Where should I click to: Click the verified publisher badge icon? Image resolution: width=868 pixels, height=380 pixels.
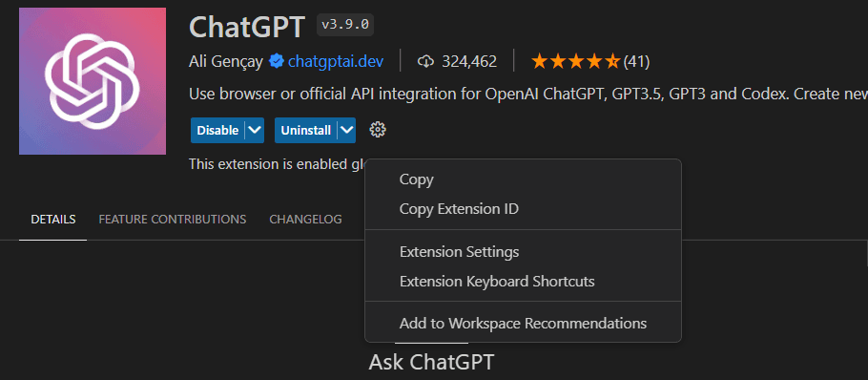[x=277, y=61]
